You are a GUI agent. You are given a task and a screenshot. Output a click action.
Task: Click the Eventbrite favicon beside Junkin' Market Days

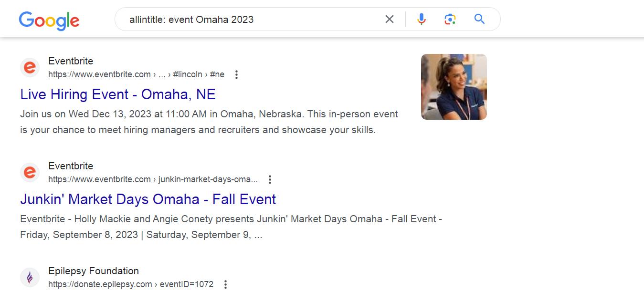[x=30, y=172]
